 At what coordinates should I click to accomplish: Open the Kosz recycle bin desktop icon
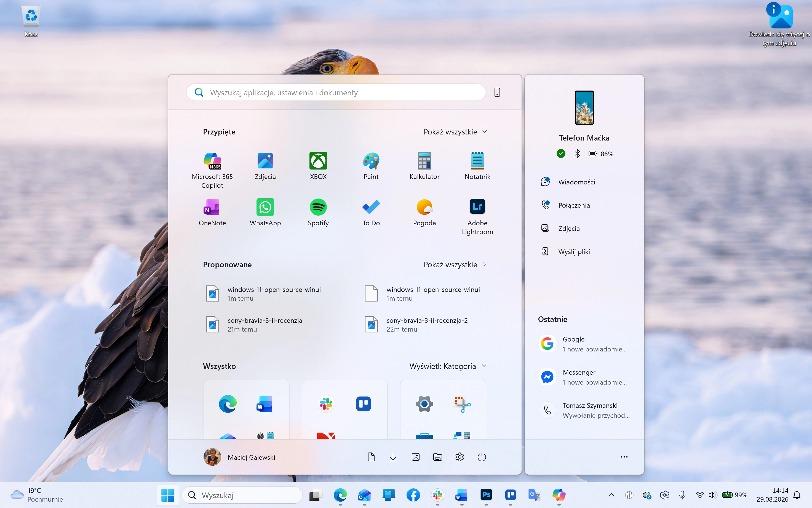[x=31, y=21]
